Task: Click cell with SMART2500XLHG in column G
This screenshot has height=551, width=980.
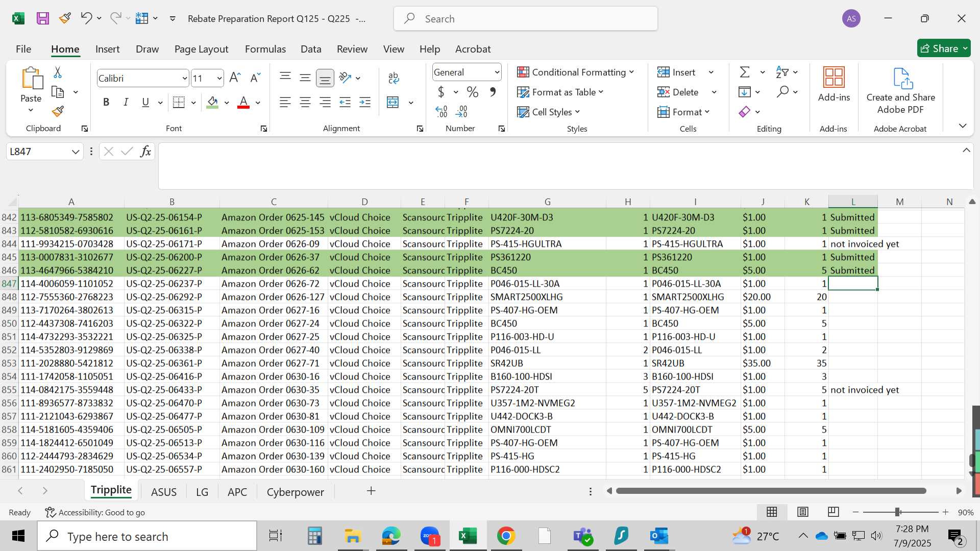Action: coord(547,297)
